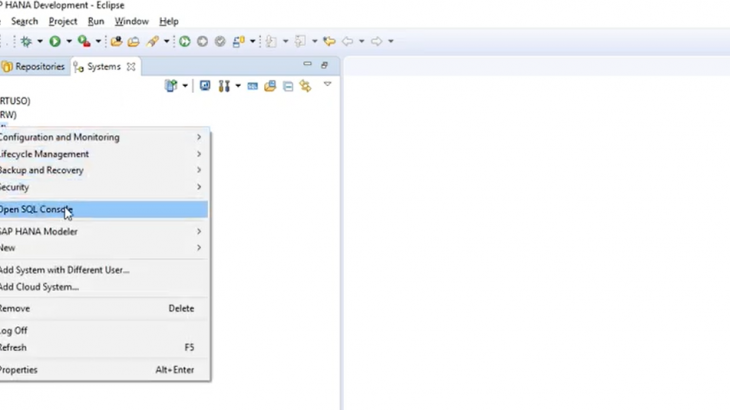The image size is (730, 410).
Task: Choose Remove from context menu
Action: (103, 309)
